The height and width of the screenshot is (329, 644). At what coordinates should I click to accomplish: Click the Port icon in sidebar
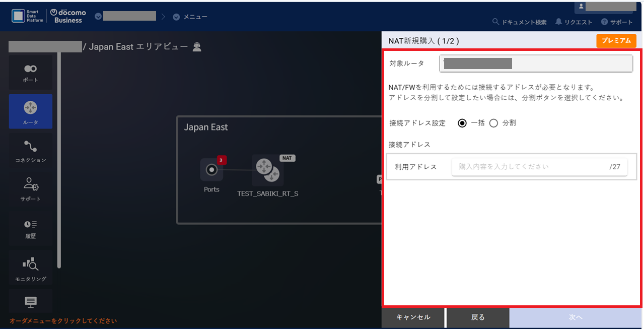pos(30,73)
